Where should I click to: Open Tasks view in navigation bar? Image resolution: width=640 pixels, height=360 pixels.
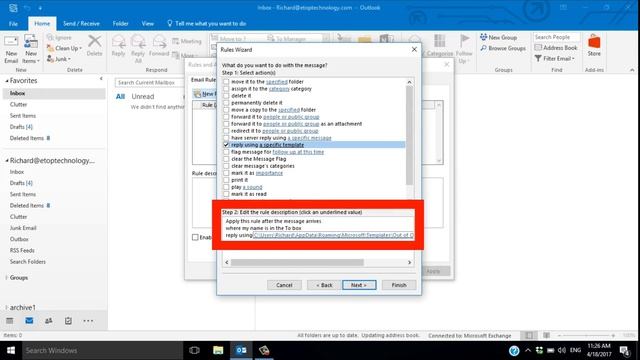pos(68,321)
